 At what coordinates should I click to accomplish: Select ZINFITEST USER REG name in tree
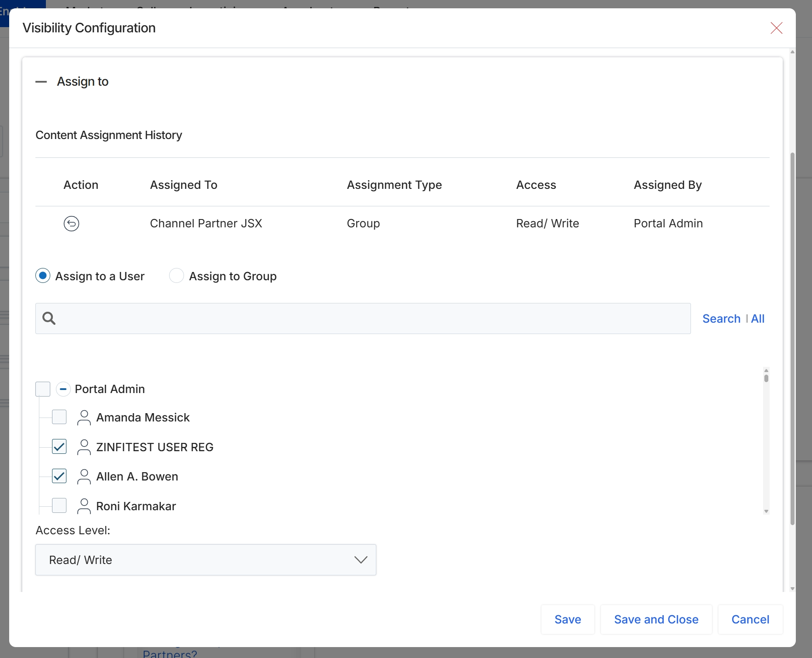tap(155, 447)
